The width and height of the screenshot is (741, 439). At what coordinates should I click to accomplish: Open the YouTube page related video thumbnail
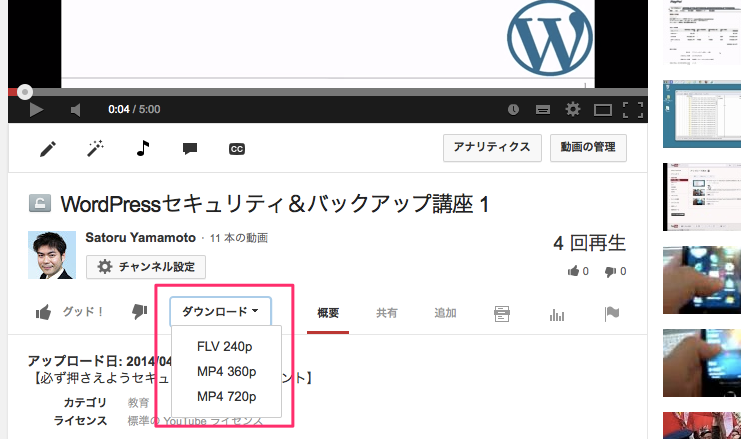[702, 197]
